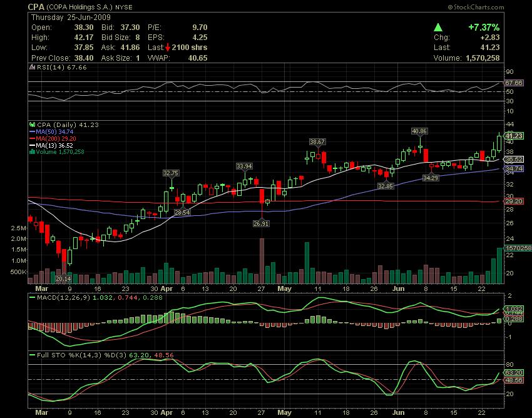The height and width of the screenshot is (418, 532).
Task: Click the 34.29 price low annotation
Action: click(x=431, y=178)
